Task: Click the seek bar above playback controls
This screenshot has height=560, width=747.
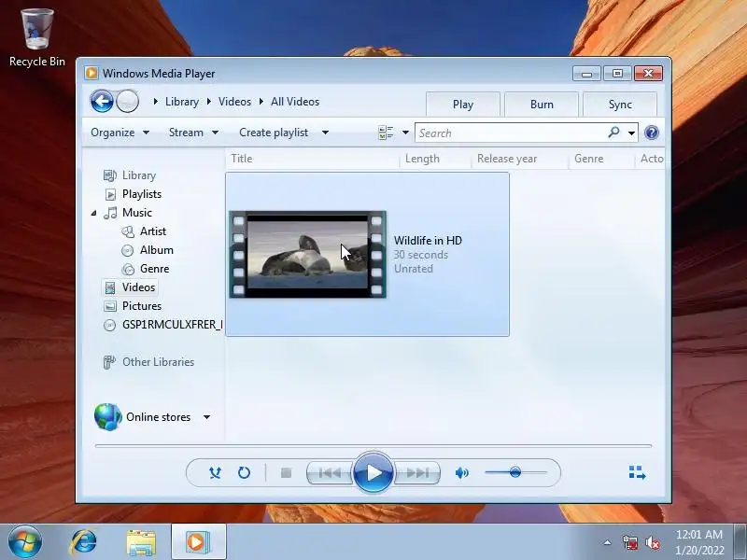Action: pos(373,446)
